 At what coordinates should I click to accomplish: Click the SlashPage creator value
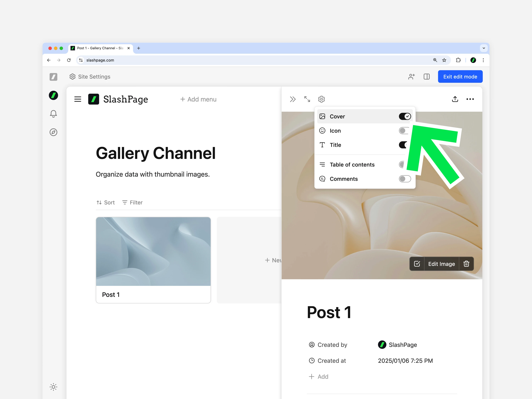(x=397, y=345)
